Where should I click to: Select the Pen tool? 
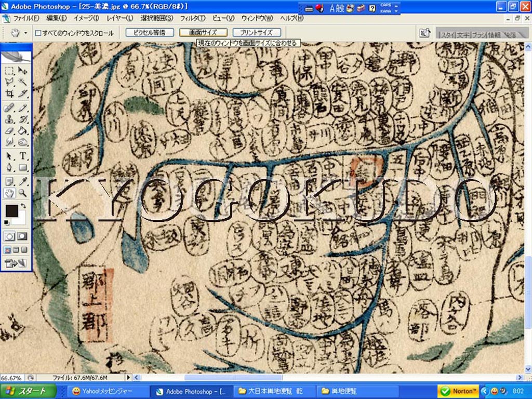coord(9,167)
